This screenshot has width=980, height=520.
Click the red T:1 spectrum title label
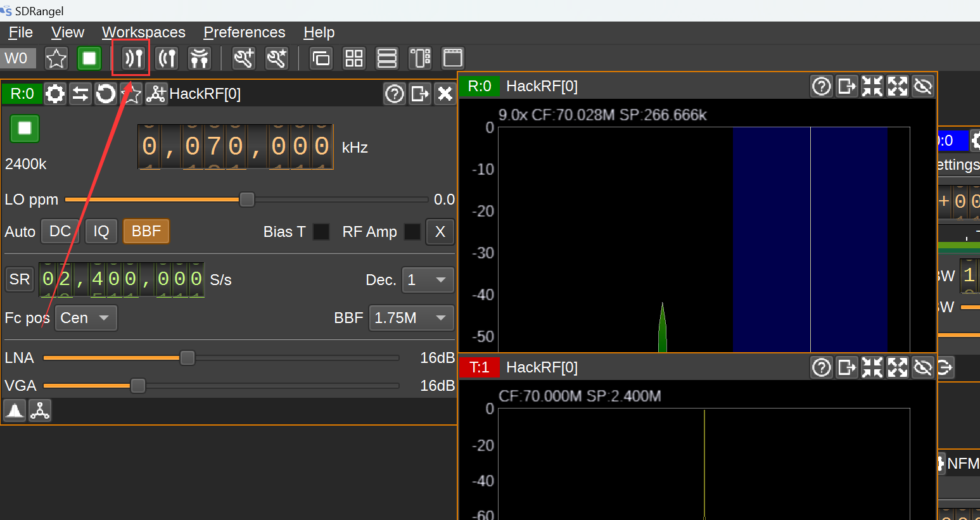coord(480,367)
